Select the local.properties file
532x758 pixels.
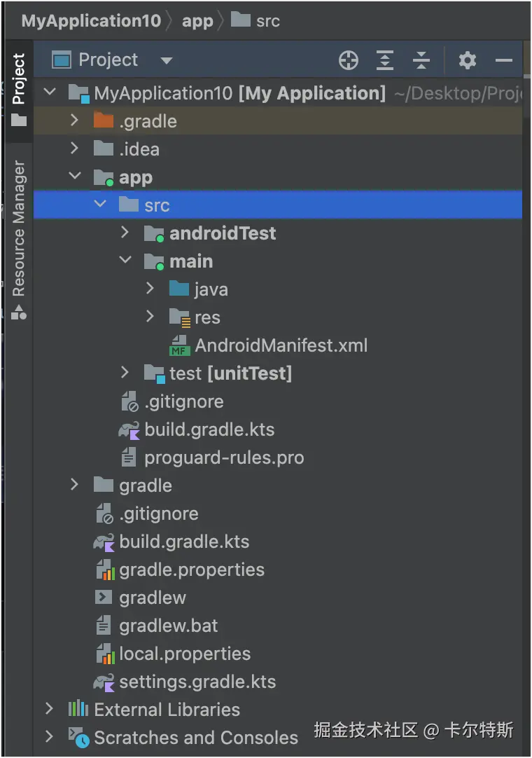[x=185, y=654]
